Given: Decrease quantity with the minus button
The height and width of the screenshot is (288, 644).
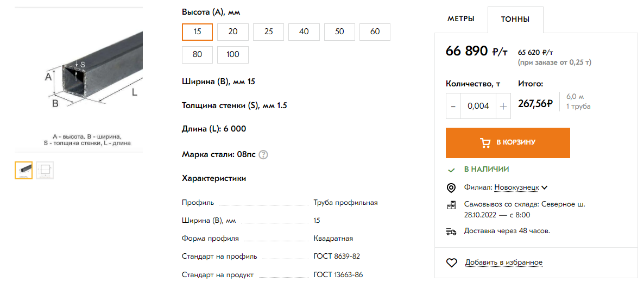Looking at the screenshot, I should (x=453, y=106).
